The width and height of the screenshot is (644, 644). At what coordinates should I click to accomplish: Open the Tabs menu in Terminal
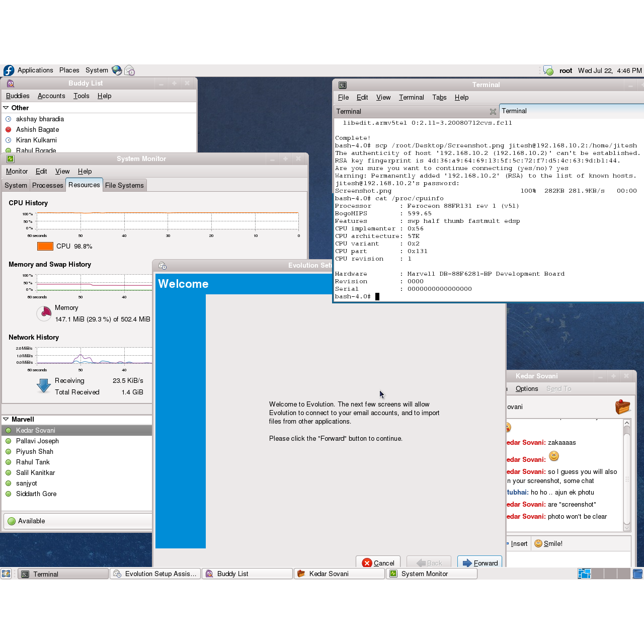(439, 97)
